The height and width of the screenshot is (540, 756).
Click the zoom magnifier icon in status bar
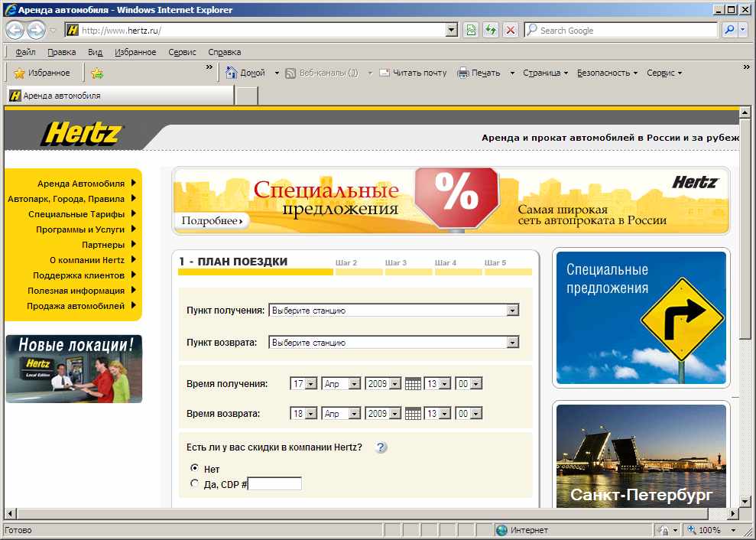[692, 530]
